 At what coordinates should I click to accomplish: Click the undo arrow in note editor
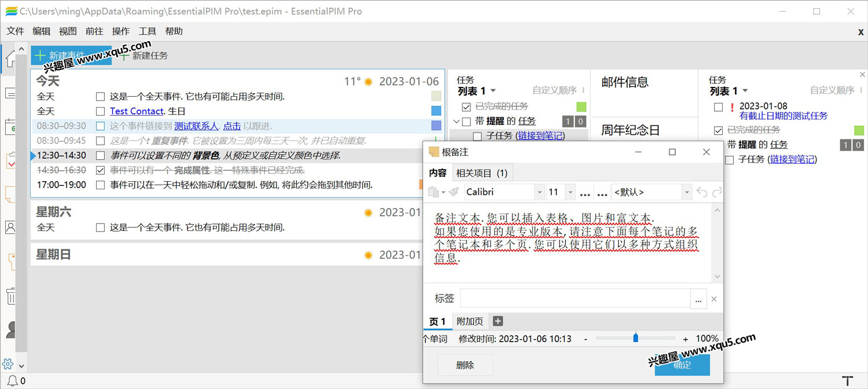click(702, 192)
